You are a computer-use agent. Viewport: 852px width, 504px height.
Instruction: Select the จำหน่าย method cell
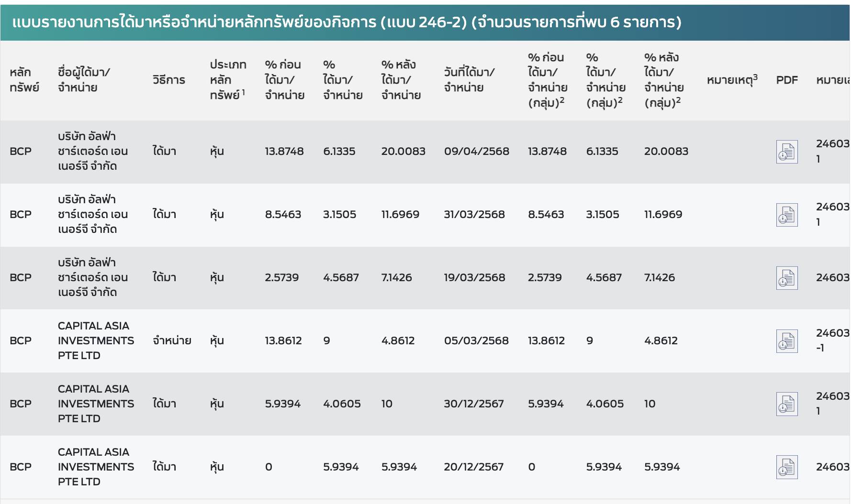[172, 341]
